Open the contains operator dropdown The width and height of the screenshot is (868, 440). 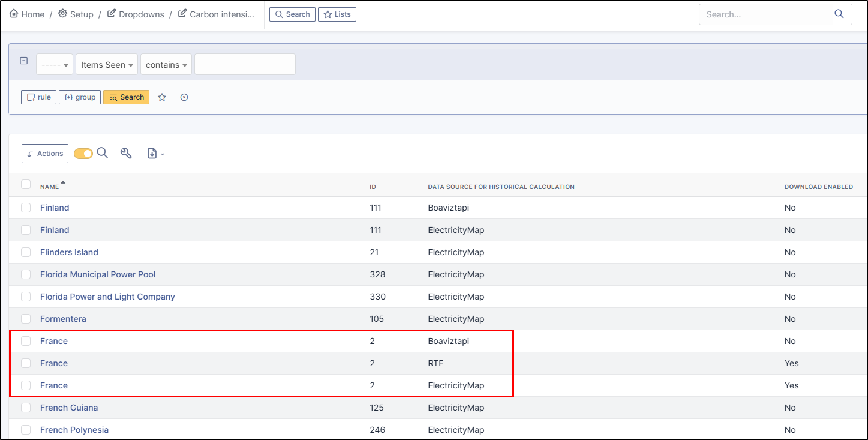[x=166, y=65]
